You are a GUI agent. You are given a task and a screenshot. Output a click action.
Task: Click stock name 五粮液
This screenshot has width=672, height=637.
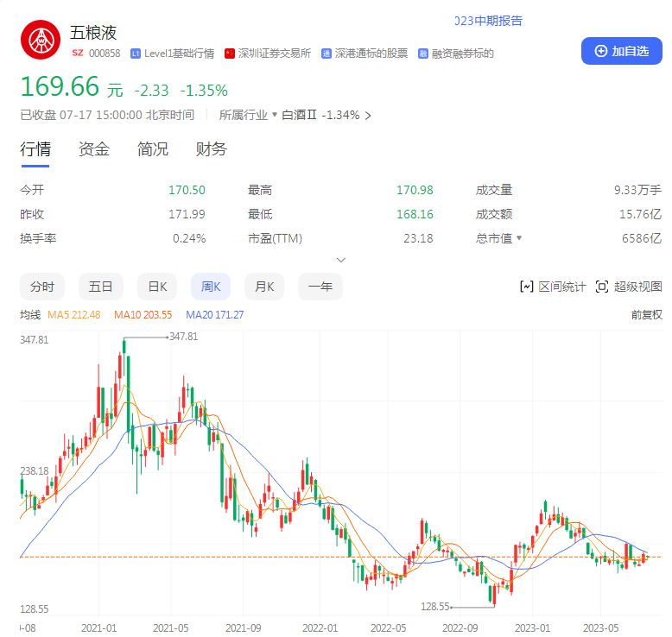point(93,33)
